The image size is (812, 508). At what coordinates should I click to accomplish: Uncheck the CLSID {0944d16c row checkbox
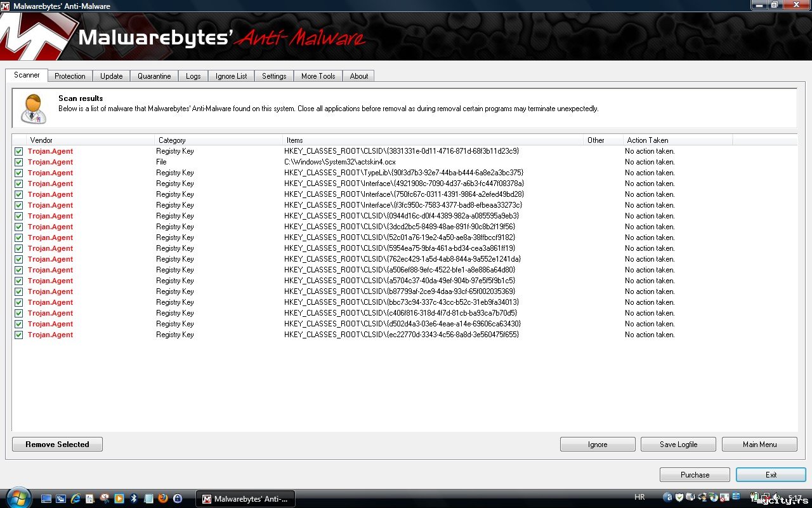[x=19, y=216]
